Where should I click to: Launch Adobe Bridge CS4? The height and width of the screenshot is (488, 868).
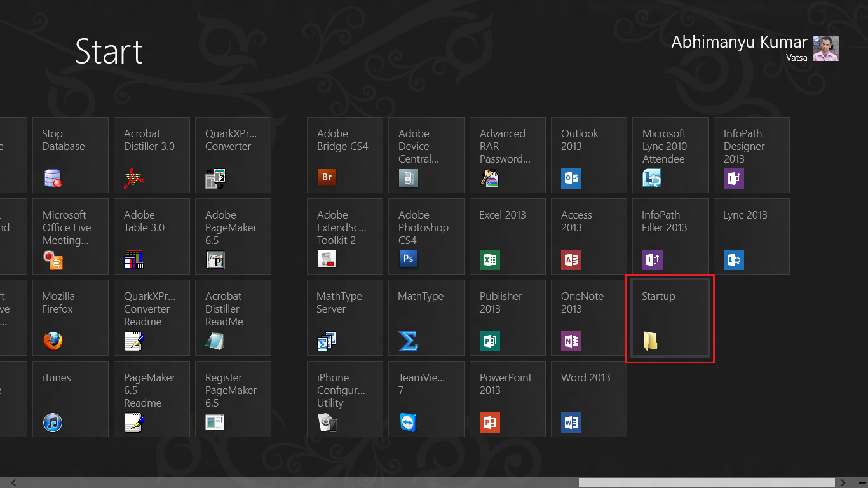(x=345, y=155)
